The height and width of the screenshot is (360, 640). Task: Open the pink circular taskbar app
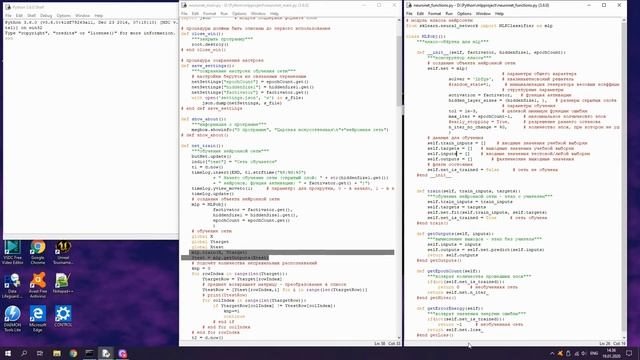122,353
